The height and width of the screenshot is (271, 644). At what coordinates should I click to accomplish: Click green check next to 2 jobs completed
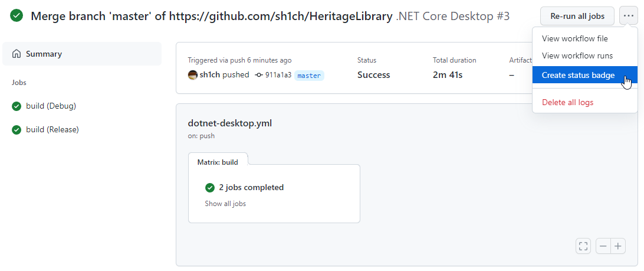(209, 188)
